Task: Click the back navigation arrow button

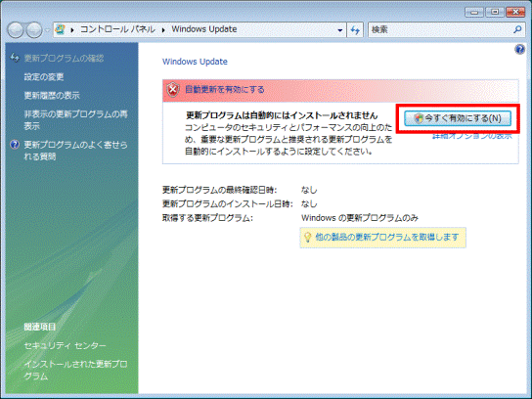Action: point(16,30)
